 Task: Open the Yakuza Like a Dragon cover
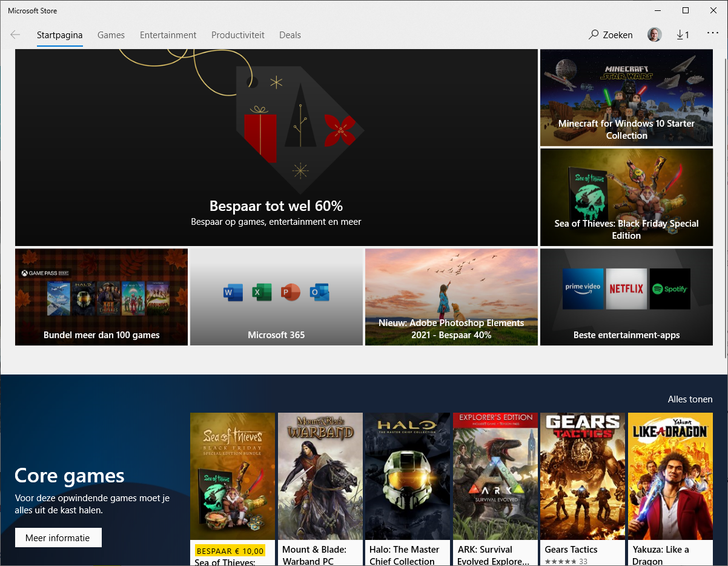(670, 476)
